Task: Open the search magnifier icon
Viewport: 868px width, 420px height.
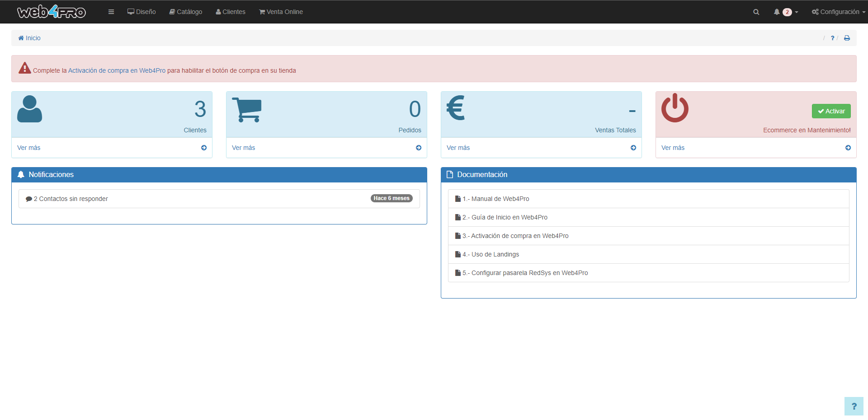Action: 756,12
